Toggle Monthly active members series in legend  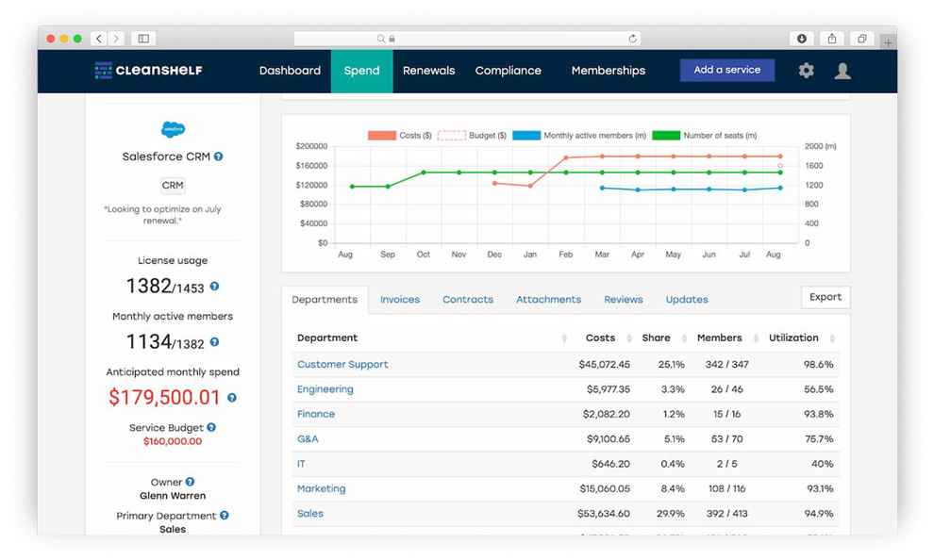[579, 136]
